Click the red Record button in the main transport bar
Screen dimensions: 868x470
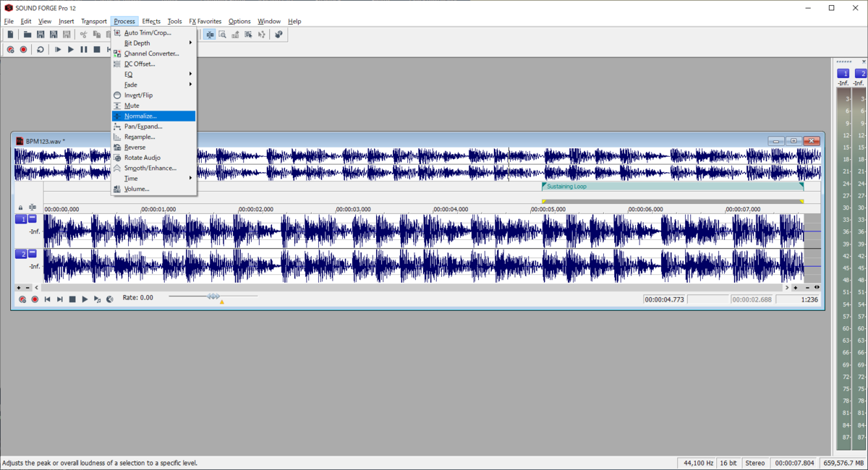point(23,49)
